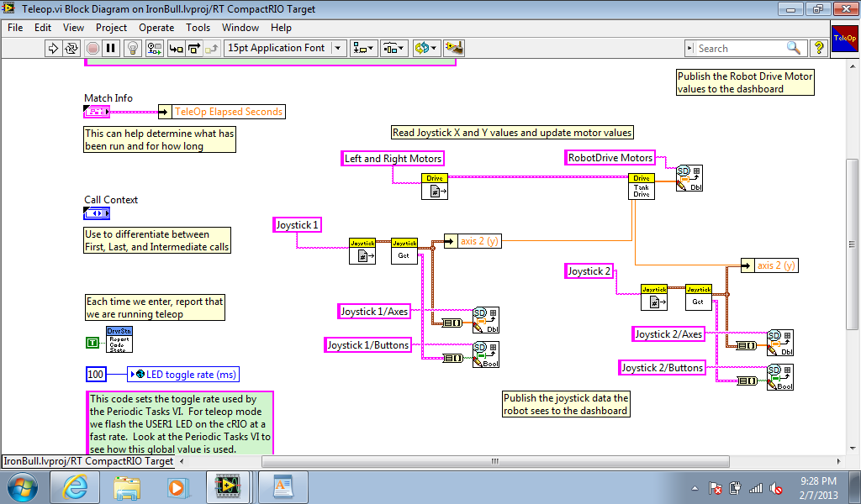Select DrvrStn Report Code State VI
861x504 pixels.
(119, 339)
